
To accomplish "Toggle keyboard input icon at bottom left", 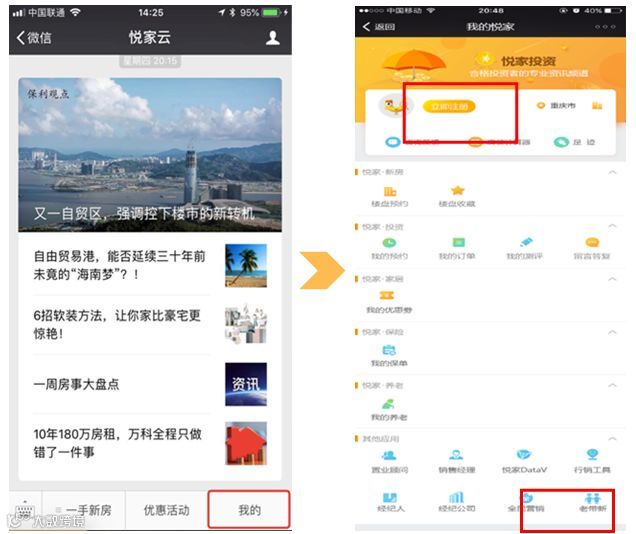I will coord(25,511).
